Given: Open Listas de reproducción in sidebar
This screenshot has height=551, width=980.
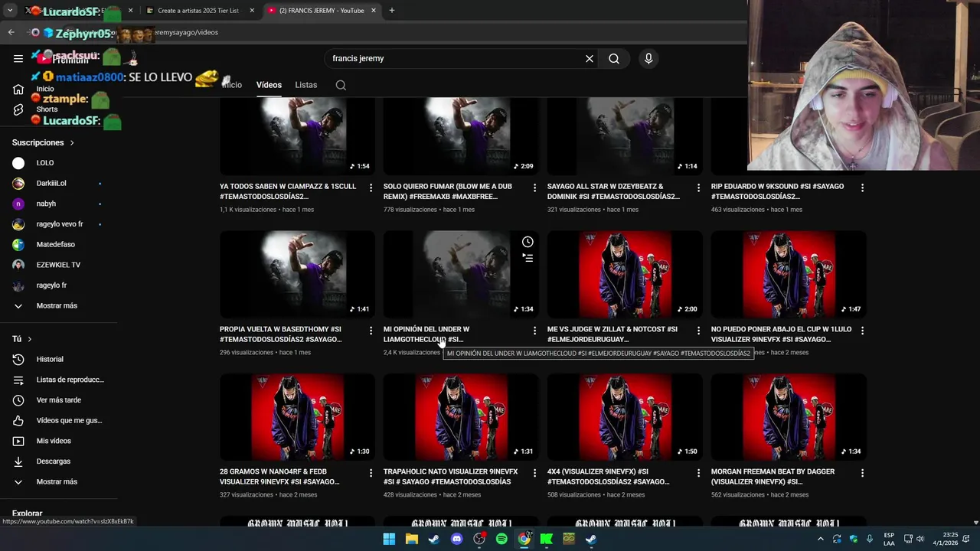Looking at the screenshot, I should click(x=59, y=380).
